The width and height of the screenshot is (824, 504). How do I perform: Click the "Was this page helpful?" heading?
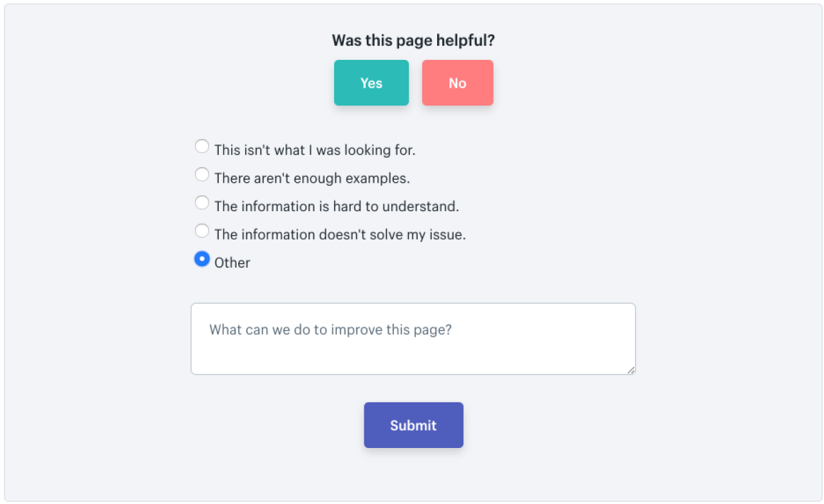coord(413,41)
